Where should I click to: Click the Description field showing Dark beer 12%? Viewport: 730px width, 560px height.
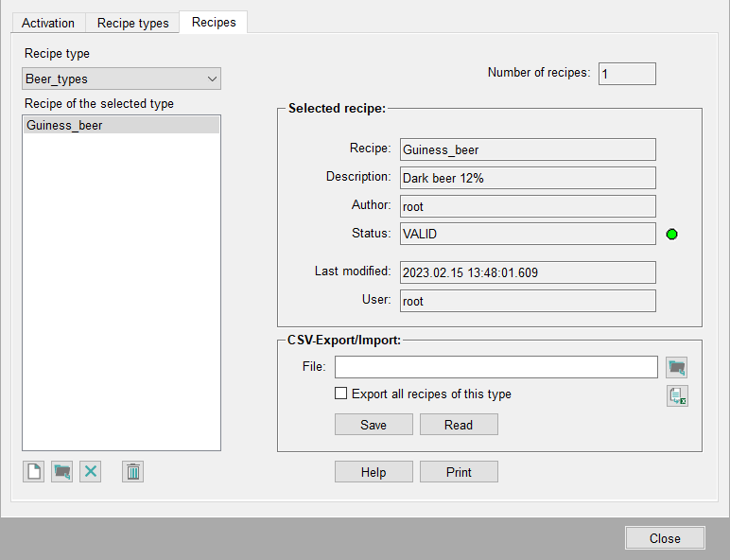[x=527, y=178]
